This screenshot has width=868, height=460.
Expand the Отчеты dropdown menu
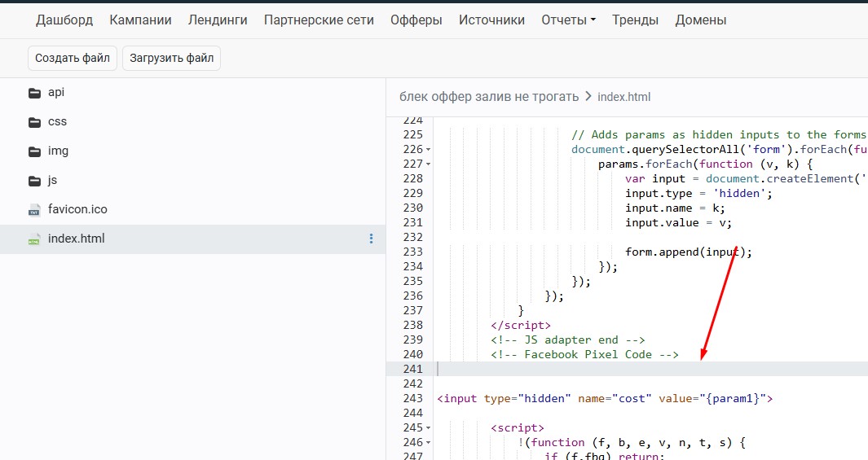pos(569,20)
